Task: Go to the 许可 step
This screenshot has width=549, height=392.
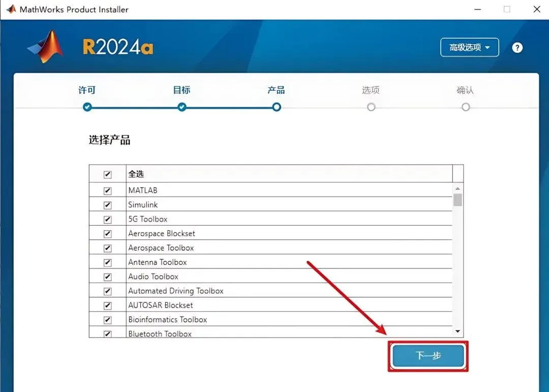Action: pyautogui.click(x=87, y=90)
